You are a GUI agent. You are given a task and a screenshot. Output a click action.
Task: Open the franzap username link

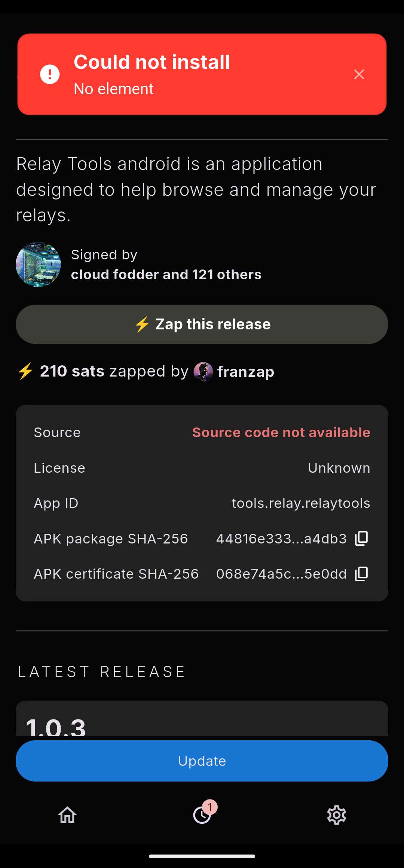pos(246,372)
